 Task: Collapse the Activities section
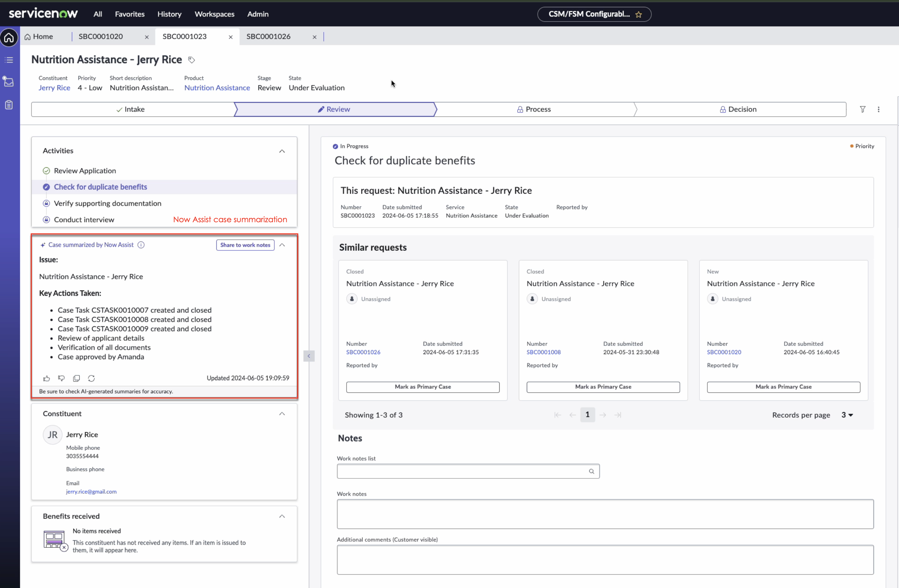[x=282, y=151]
